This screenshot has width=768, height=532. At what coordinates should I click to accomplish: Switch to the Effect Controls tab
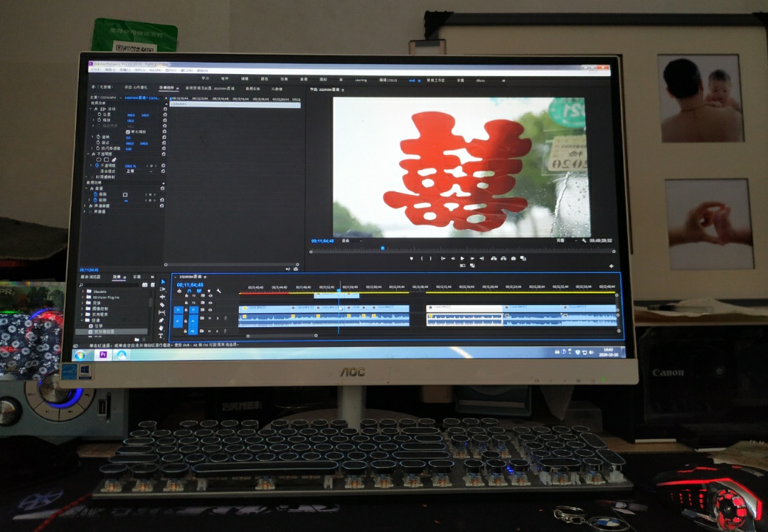point(166,88)
